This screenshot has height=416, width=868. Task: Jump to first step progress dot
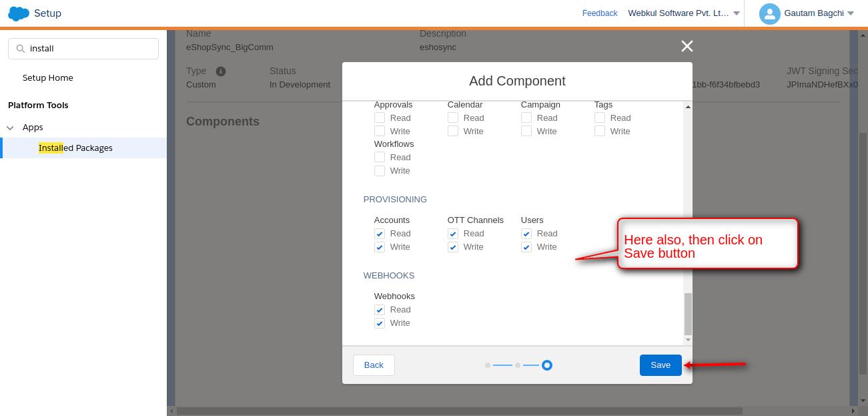tap(488, 365)
